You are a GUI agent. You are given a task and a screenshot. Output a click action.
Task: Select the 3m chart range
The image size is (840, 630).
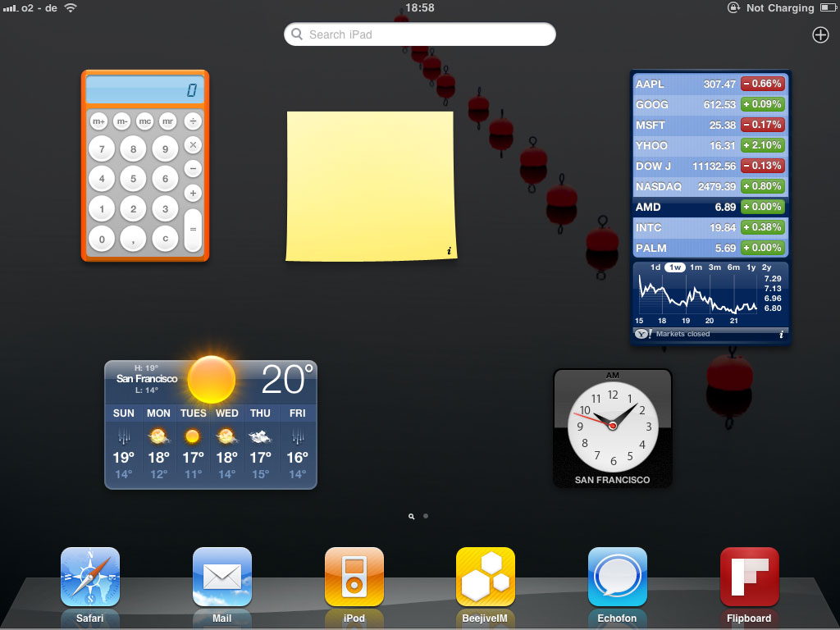pyautogui.click(x=714, y=267)
